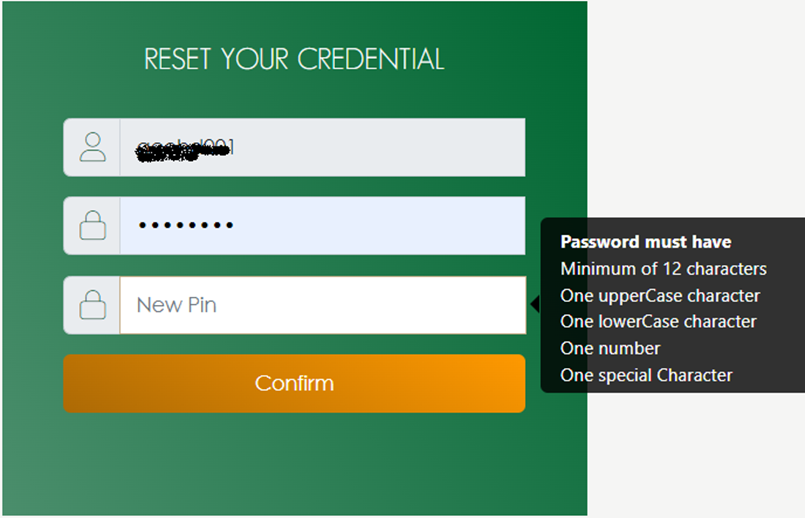Click 'Minimum of 12 characters' requirement

pos(663,268)
